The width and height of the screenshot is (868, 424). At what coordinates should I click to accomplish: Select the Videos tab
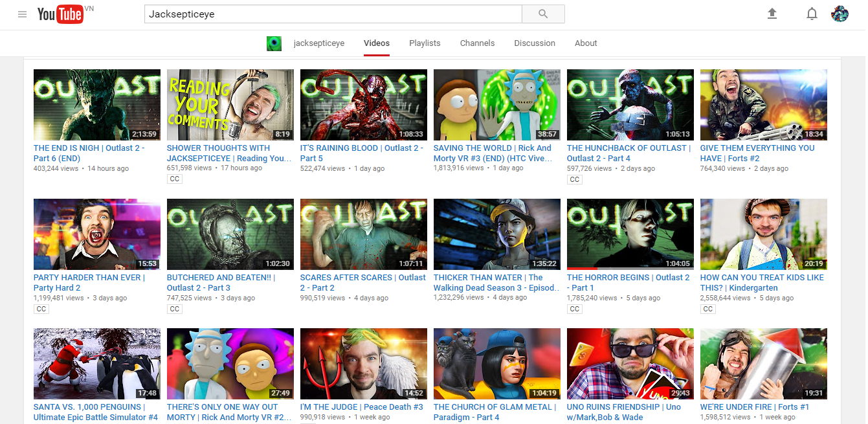coord(377,43)
